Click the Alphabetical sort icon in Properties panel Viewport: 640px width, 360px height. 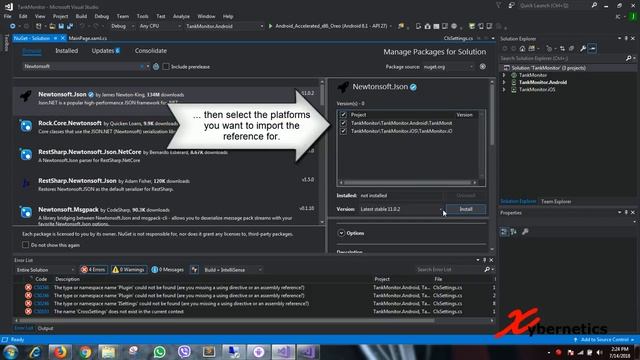[513, 232]
